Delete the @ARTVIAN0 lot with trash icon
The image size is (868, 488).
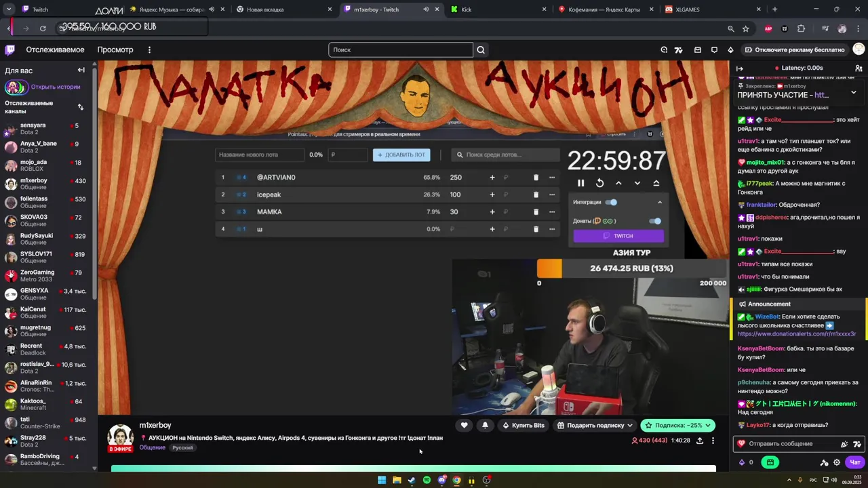click(x=536, y=178)
